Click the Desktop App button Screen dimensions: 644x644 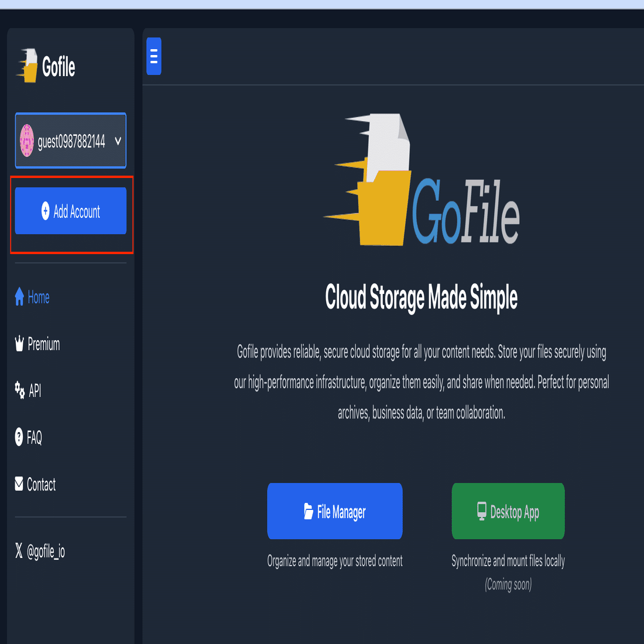click(x=508, y=511)
